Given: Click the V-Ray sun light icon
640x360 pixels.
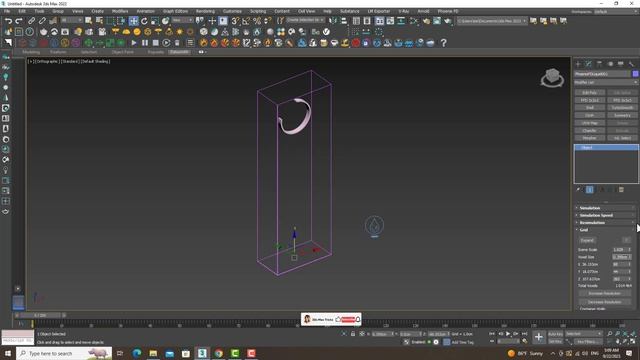Looking at the screenshot, I should coord(180,32).
